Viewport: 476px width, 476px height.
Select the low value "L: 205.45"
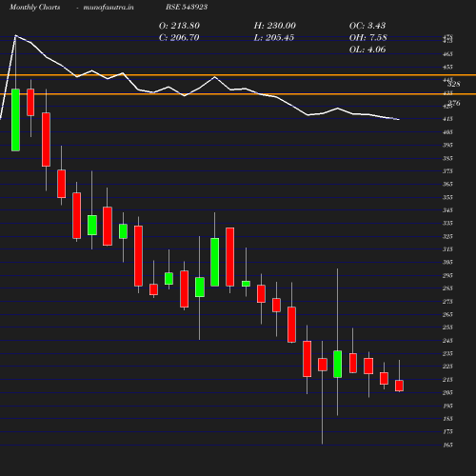pos(274,37)
